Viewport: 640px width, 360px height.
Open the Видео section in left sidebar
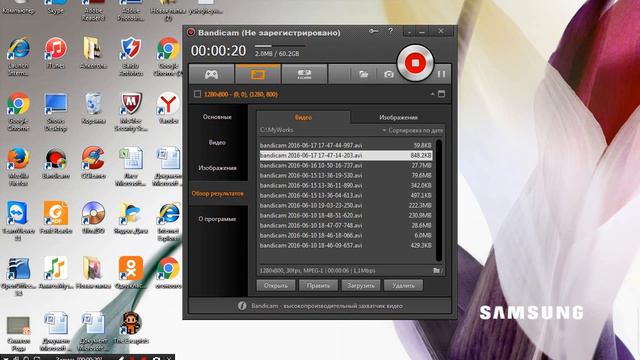217,142
